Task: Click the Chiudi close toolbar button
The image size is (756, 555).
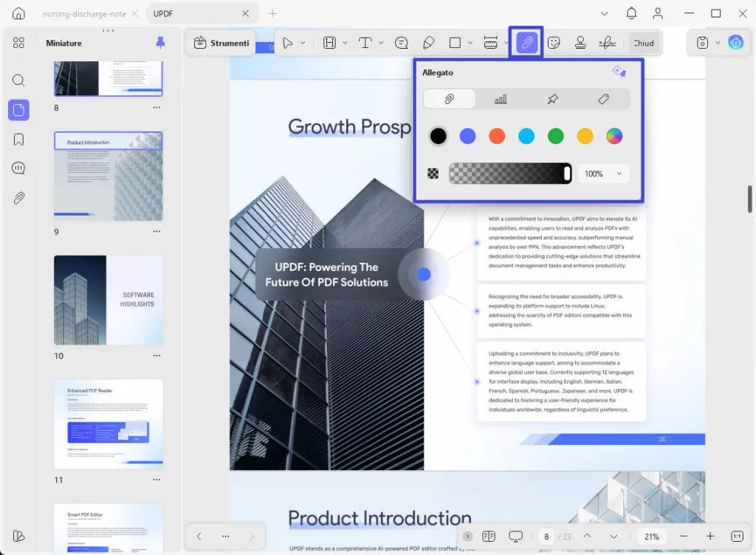Action: coord(643,43)
